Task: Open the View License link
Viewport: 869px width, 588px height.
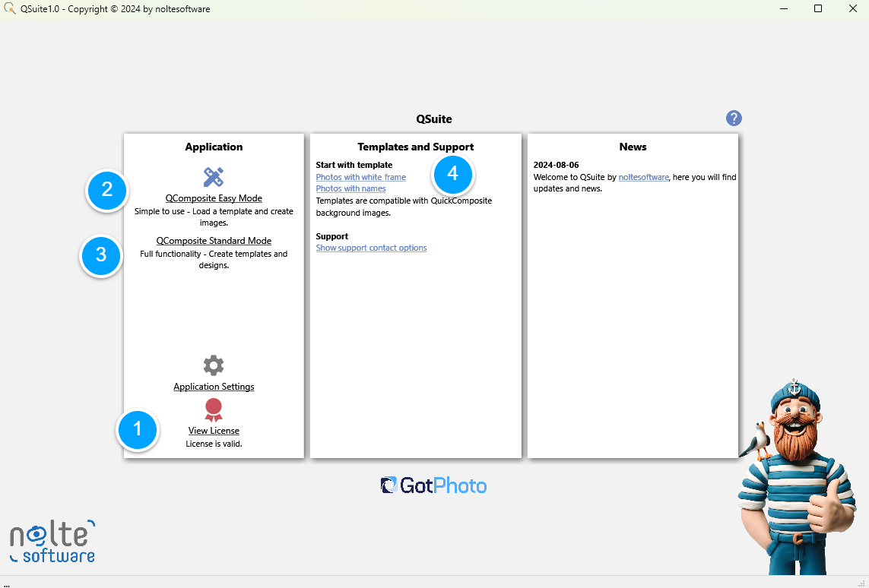Action: [214, 431]
